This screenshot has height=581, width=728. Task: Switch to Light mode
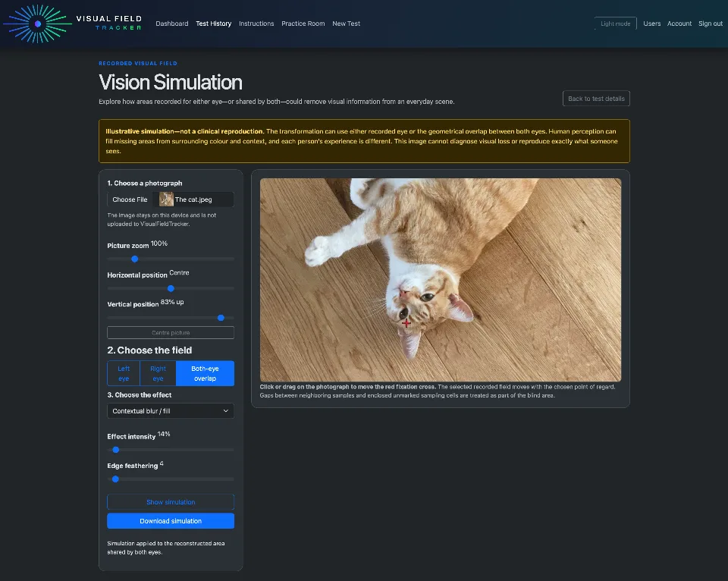point(616,24)
